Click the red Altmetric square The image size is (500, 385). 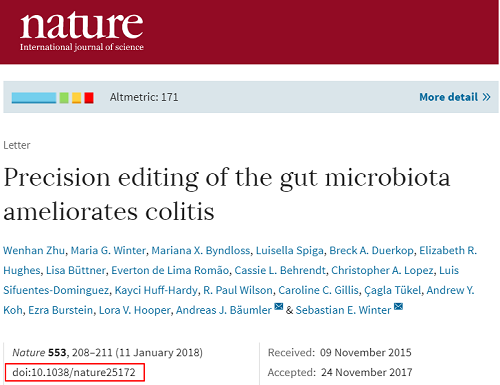pos(89,98)
